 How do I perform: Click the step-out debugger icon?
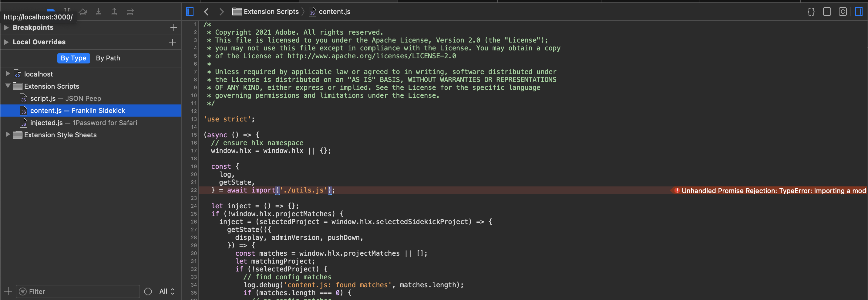tap(115, 12)
